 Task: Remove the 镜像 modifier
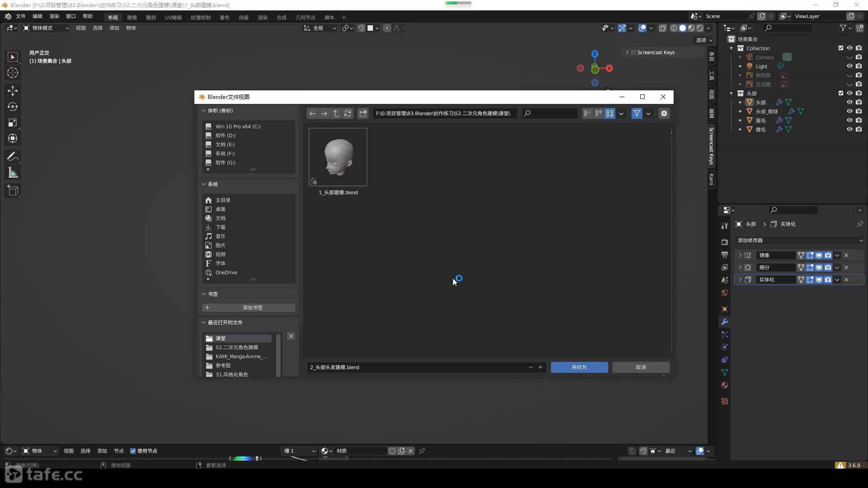(x=846, y=255)
